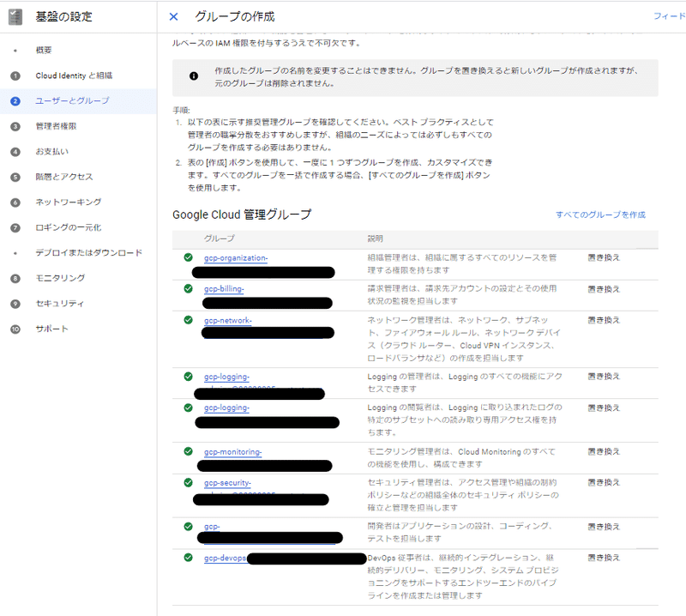Close the グループの作成 panel with X
The image size is (686, 616).
(174, 16)
